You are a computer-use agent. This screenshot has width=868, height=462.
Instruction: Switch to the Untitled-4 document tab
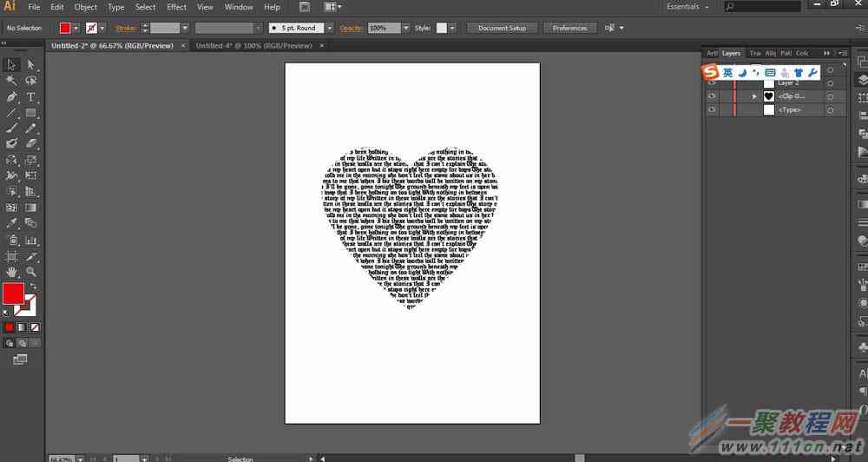point(253,45)
